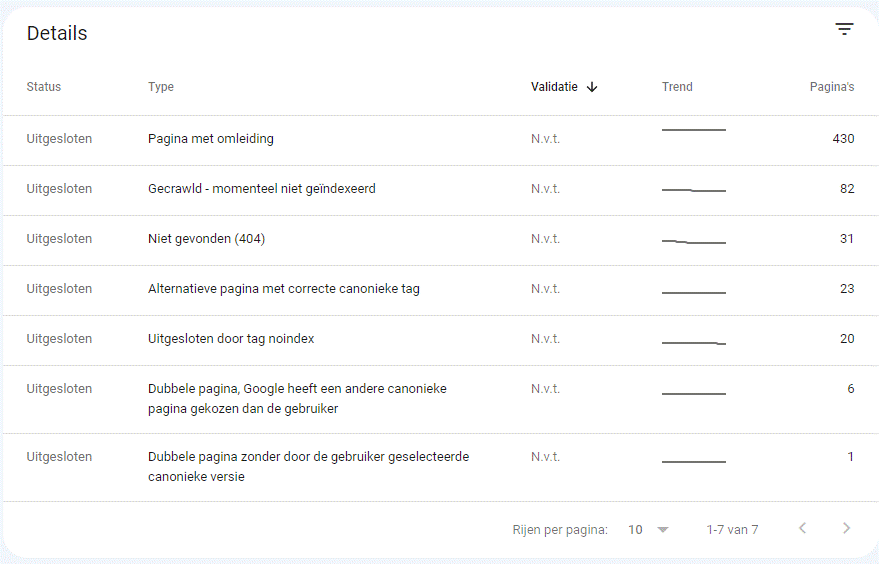Image resolution: width=879 pixels, height=564 pixels.
Task: Click N.v.t. in 'Niet gevonden (404)' row
Action: pos(545,239)
